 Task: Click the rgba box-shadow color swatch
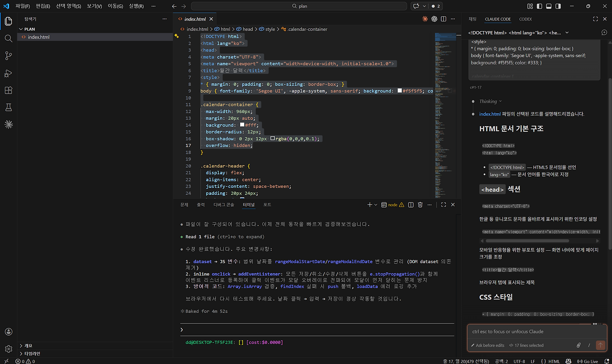coord(273,139)
